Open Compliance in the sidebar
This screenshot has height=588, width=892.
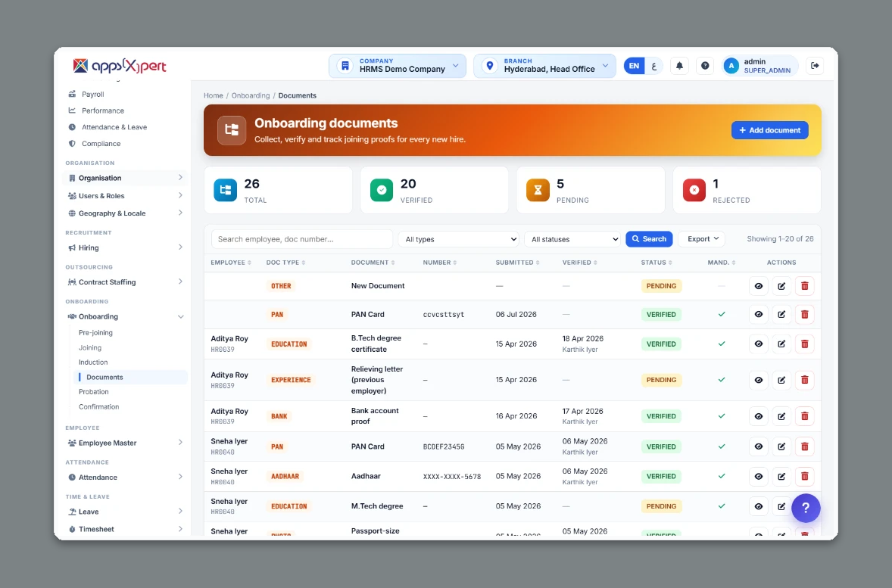101,144
